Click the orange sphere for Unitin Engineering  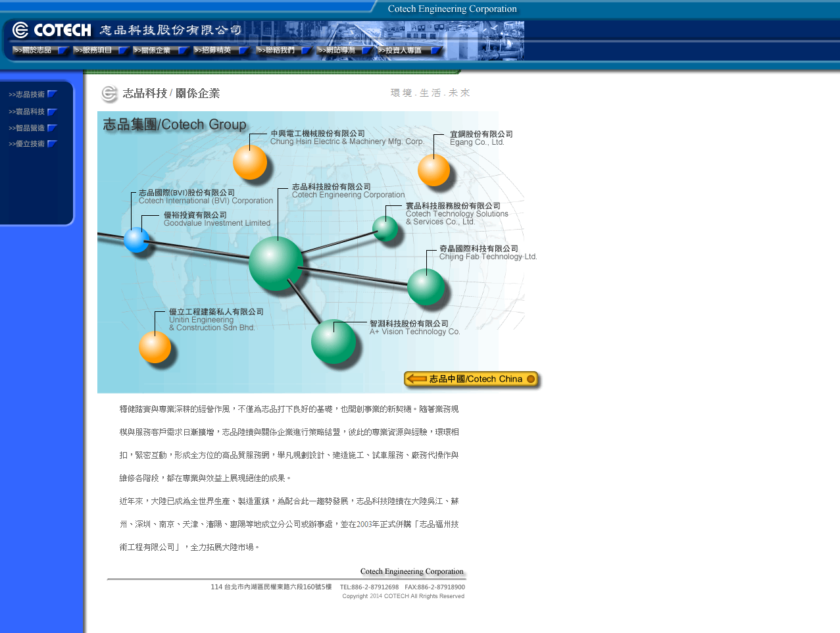pyautogui.click(x=155, y=347)
